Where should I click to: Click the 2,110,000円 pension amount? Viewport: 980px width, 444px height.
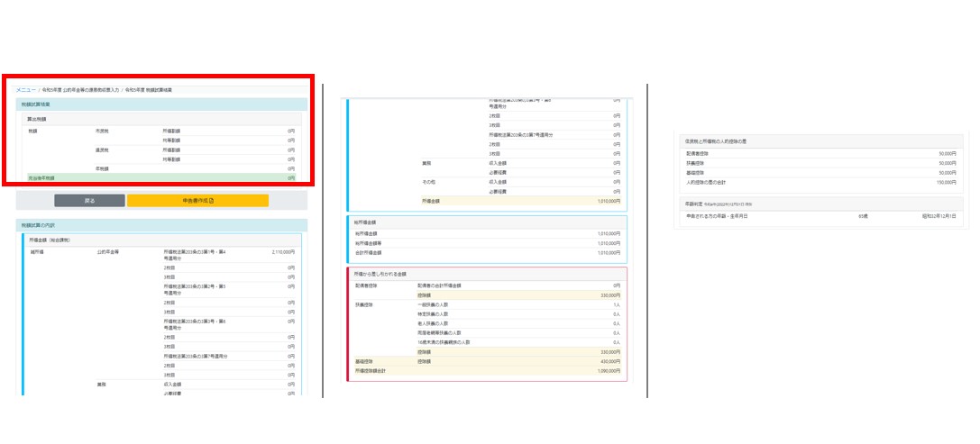(283, 251)
